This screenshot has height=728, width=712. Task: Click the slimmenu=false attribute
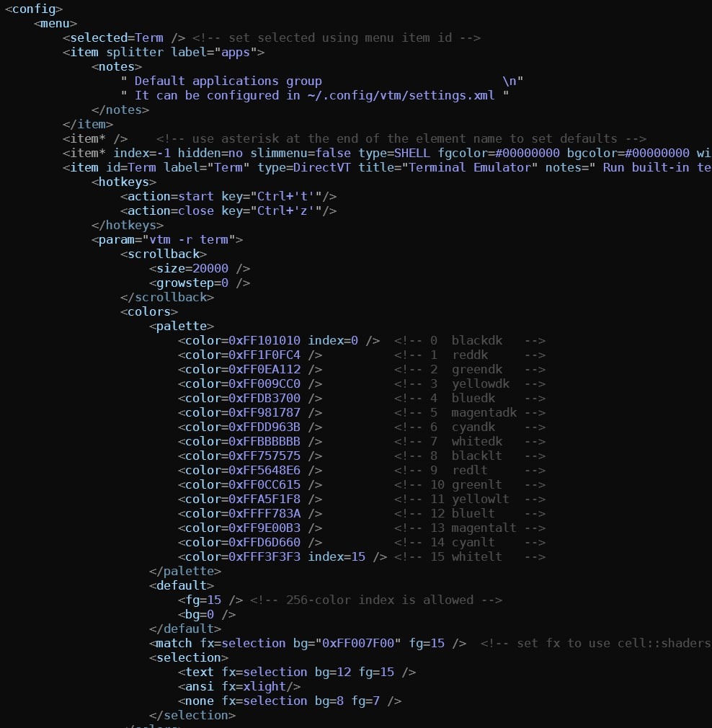click(301, 153)
